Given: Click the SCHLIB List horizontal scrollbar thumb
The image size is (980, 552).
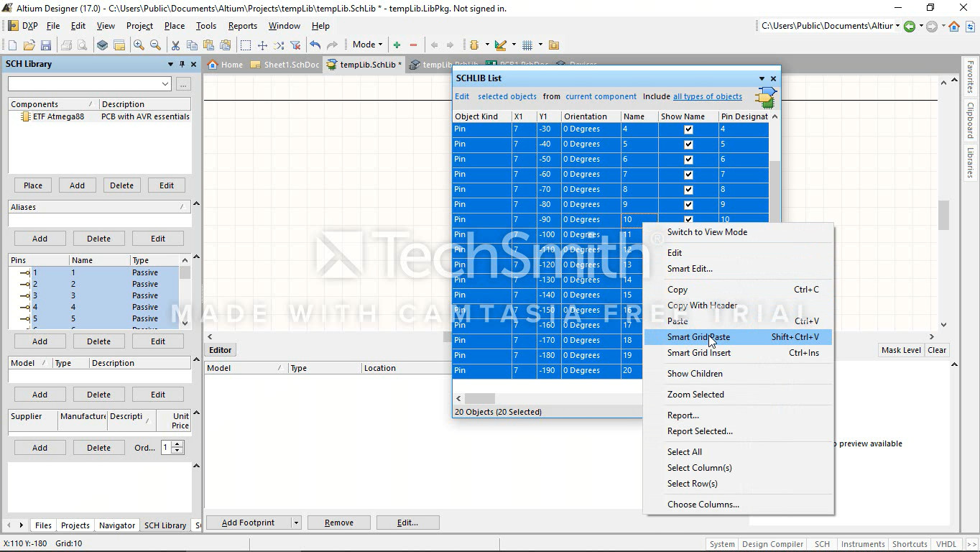Looking at the screenshot, I should pos(479,398).
